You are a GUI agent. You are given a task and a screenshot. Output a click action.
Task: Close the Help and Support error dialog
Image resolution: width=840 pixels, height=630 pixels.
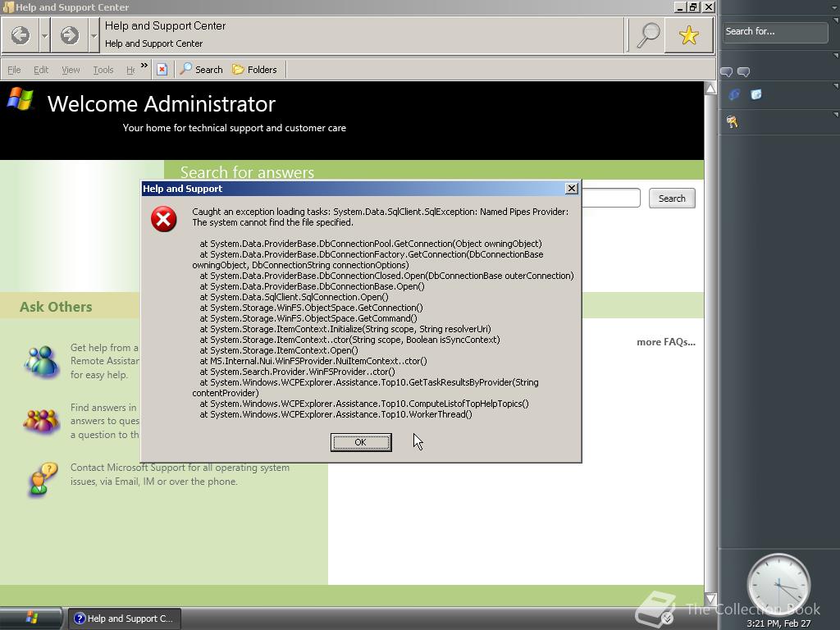(x=572, y=188)
